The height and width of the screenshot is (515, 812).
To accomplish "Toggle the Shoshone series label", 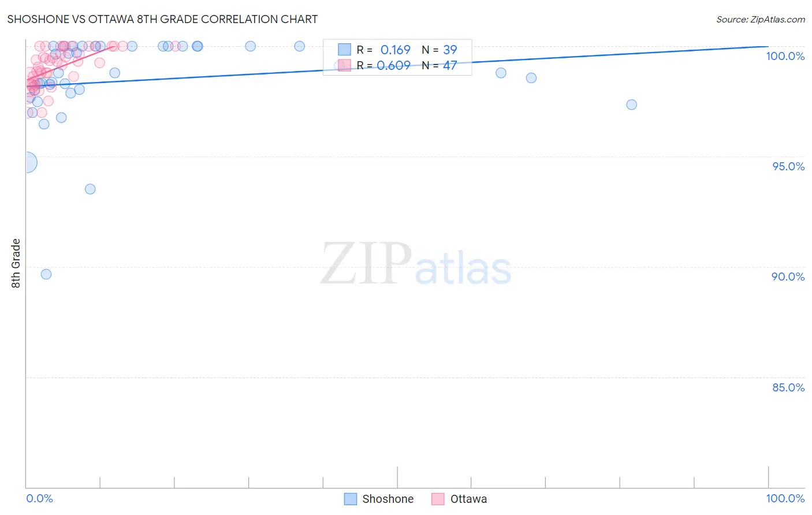I will pos(388,499).
